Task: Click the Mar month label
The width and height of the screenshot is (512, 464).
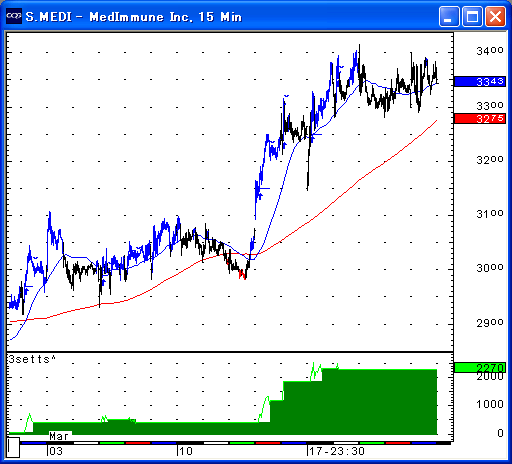Action: [59, 436]
